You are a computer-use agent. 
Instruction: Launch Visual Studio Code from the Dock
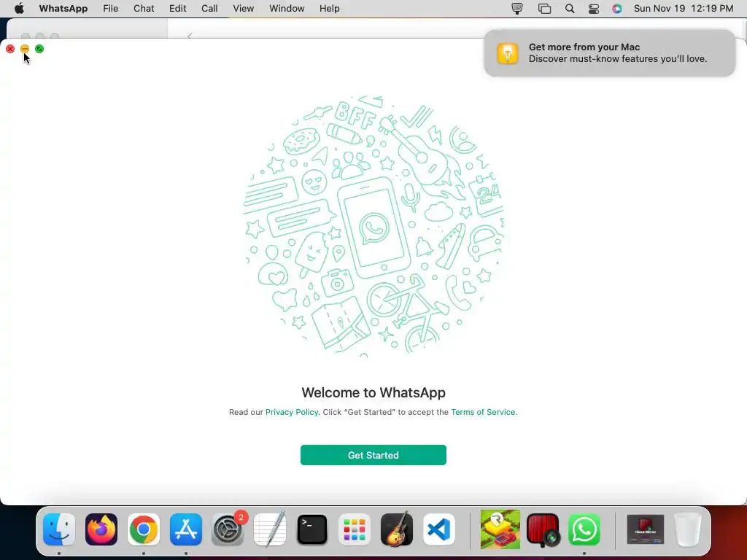tap(438, 529)
